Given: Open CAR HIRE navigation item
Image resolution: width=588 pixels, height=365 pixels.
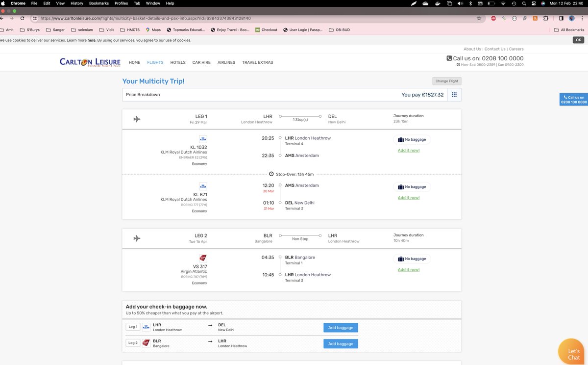Looking at the screenshot, I should click(x=201, y=63).
